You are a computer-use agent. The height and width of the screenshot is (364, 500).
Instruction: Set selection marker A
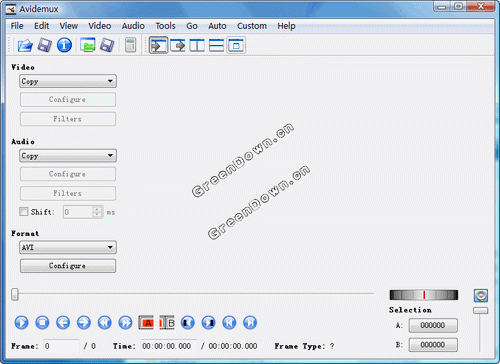146,323
